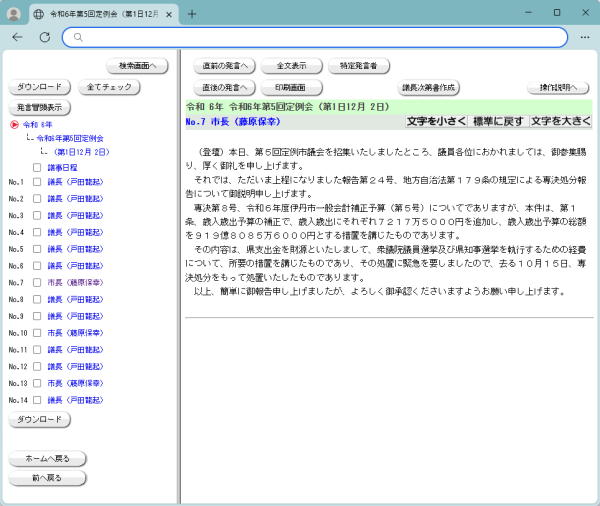Click the 発言冒頭表示 button
This screenshot has height=506, width=600.
pos(39,108)
